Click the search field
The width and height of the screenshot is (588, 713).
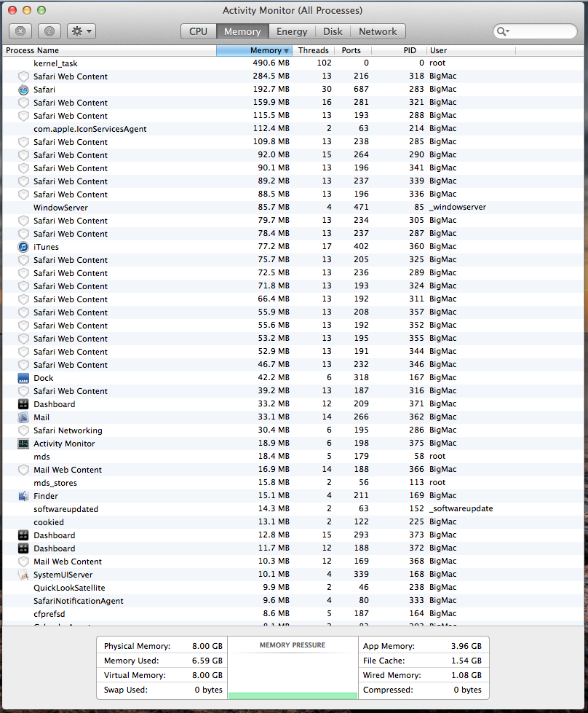(x=536, y=31)
